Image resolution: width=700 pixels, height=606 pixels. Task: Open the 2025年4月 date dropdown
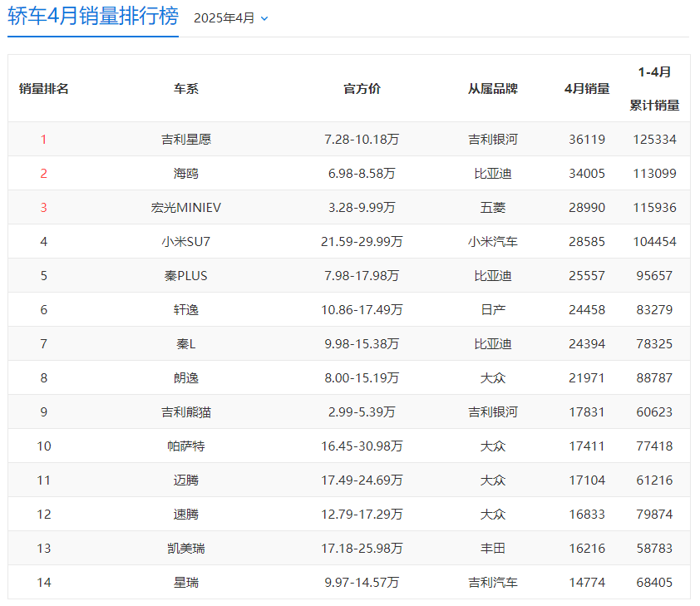pyautogui.click(x=231, y=18)
